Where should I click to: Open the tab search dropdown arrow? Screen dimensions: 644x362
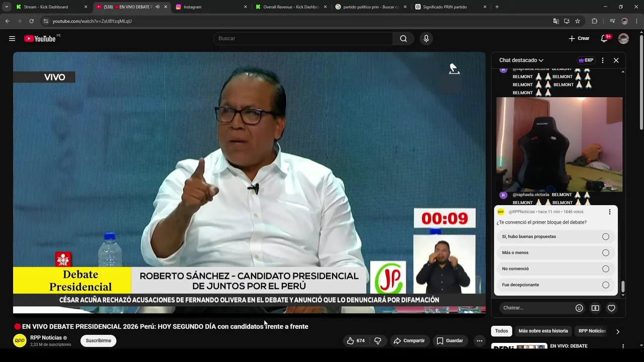(7, 7)
